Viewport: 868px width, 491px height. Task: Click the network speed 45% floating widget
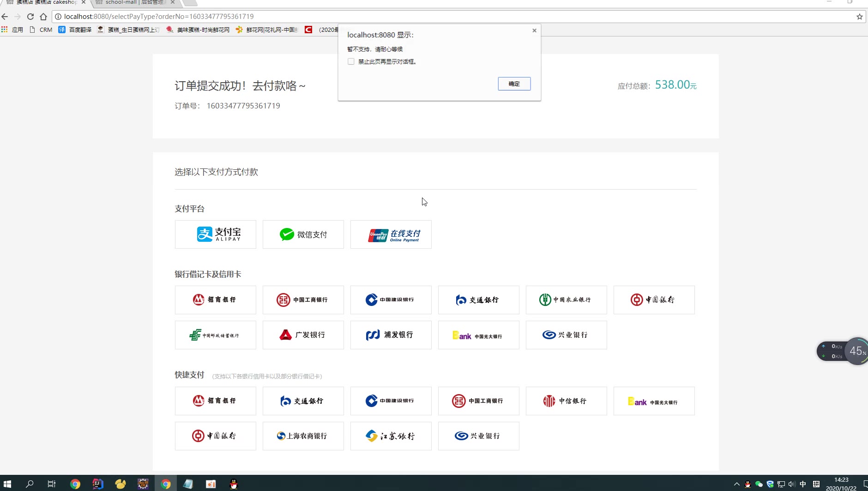pos(843,351)
